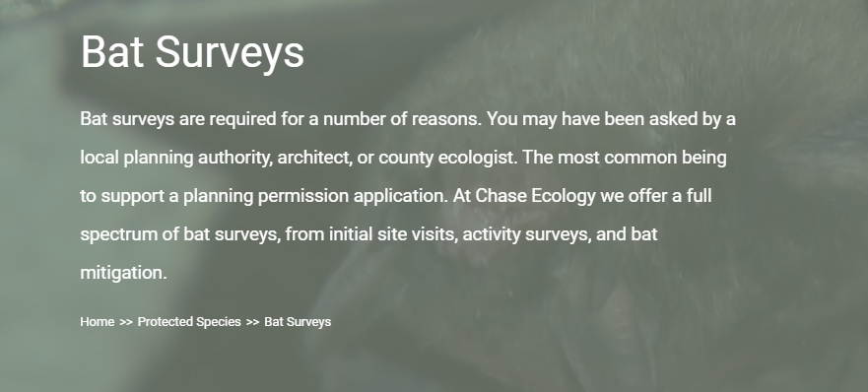The image size is (868, 392).
Task: Click the chevron separator after Home
Action: tap(126, 322)
